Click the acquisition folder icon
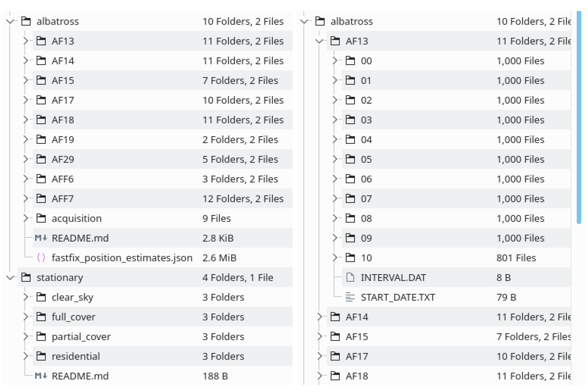Viewport: 588px width, 392px height. tap(41, 218)
